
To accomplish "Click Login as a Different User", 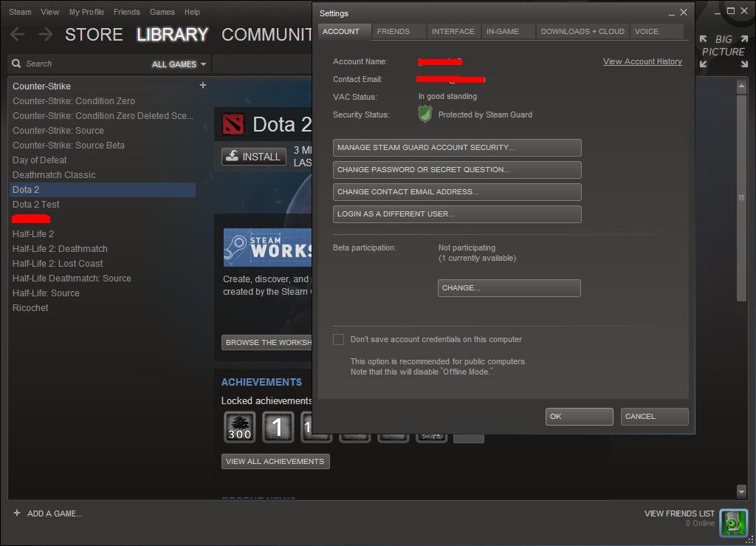I will point(457,214).
